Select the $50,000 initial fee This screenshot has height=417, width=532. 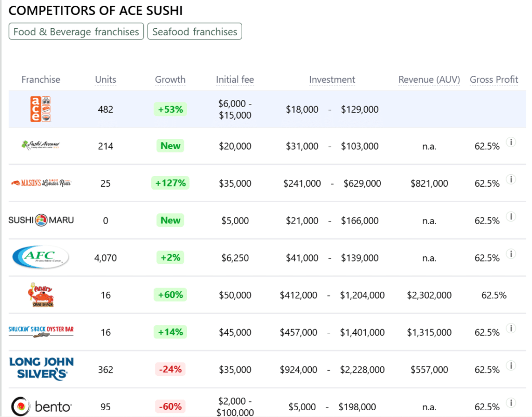(235, 295)
